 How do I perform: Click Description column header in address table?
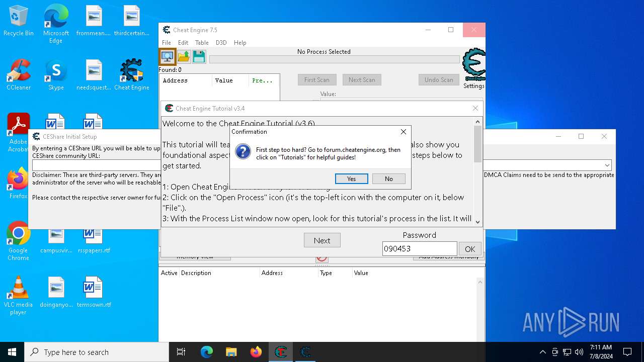click(220, 273)
